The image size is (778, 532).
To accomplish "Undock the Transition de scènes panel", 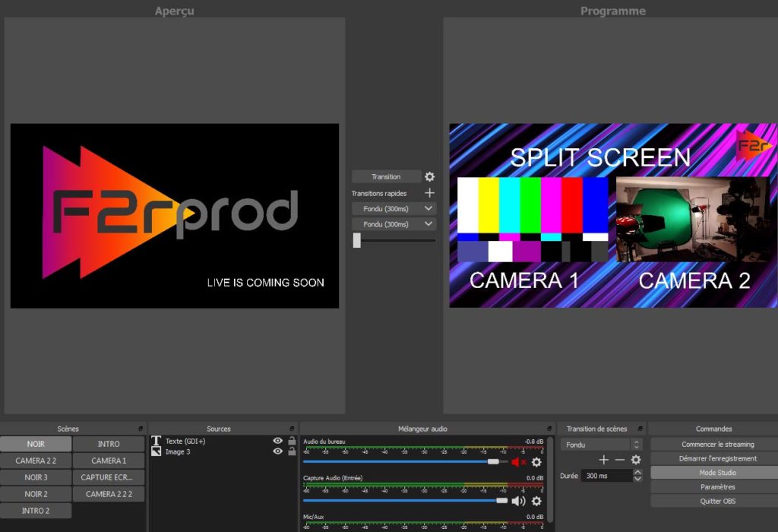I will point(640,429).
